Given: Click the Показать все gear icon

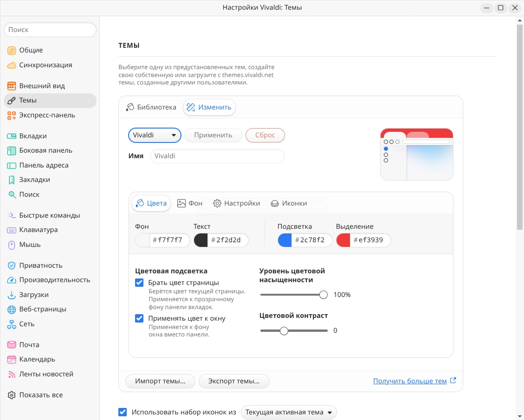Looking at the screenshot, I should coord(12,395).
